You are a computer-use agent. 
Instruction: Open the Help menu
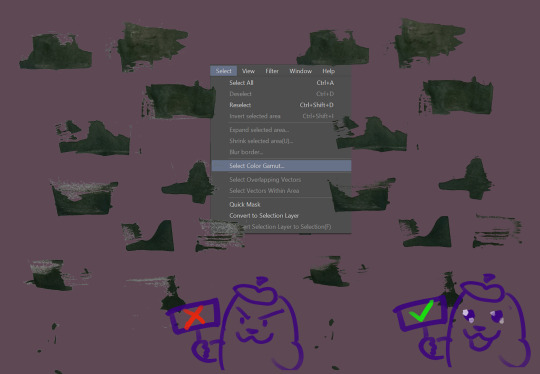click(x=328, y=71)
